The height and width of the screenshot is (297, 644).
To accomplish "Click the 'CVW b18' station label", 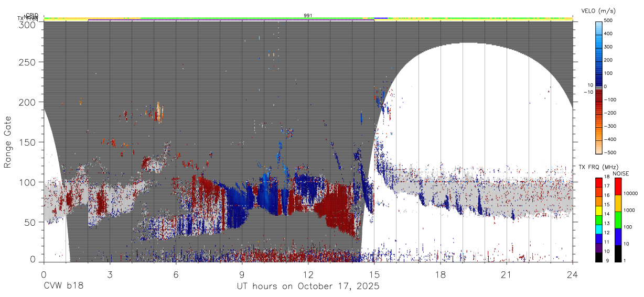I will click(x=63, y=286).
